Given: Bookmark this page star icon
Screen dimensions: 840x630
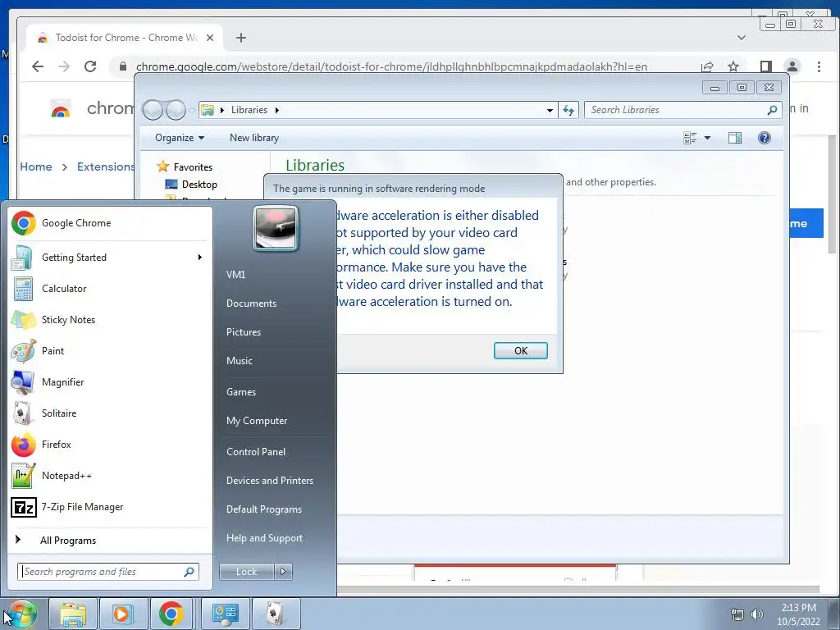Looking at the screenshot, I should tap(733, 66).
